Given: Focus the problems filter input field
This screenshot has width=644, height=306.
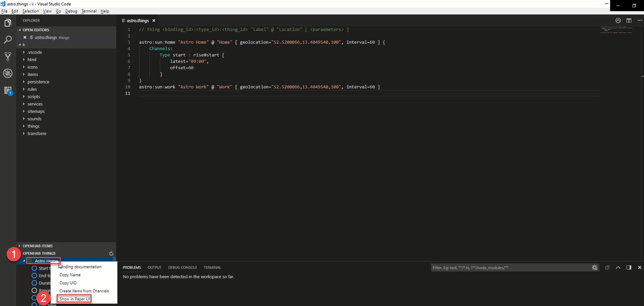Looking at the screenshot, I should click(510, 268).
